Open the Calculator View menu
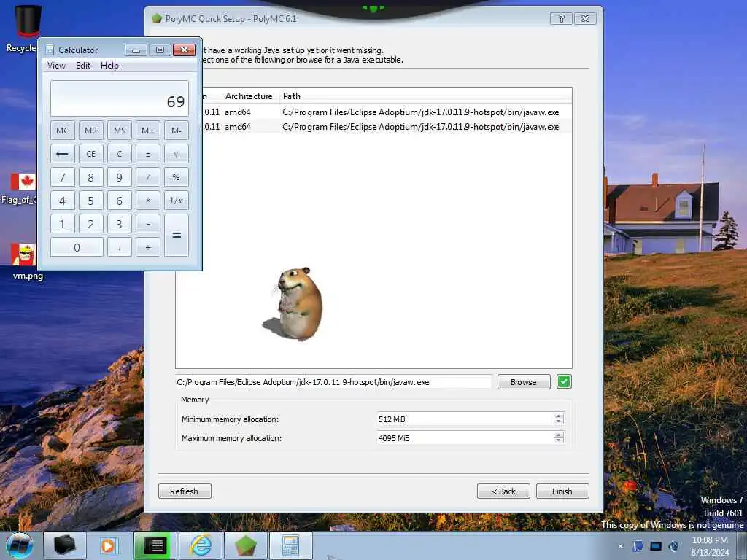Viewport: 747px width, 560px height. click(56, 66)
